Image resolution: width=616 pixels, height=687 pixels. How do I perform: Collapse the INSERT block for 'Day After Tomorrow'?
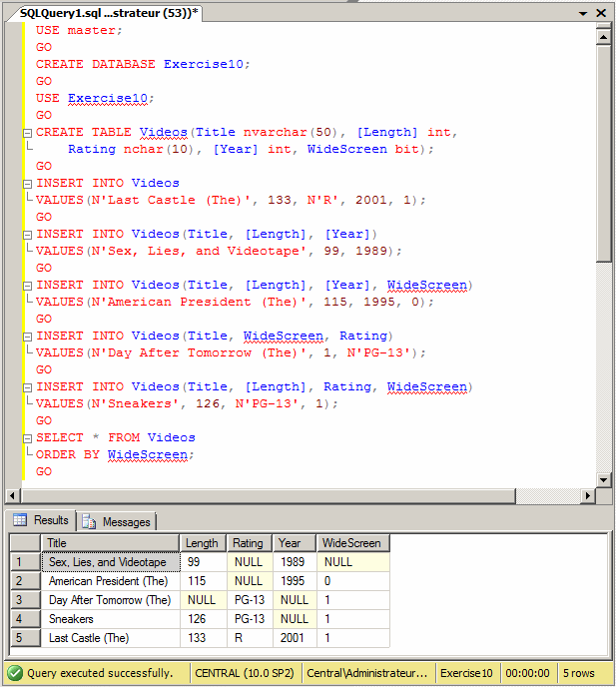click(x=27, y=337)
